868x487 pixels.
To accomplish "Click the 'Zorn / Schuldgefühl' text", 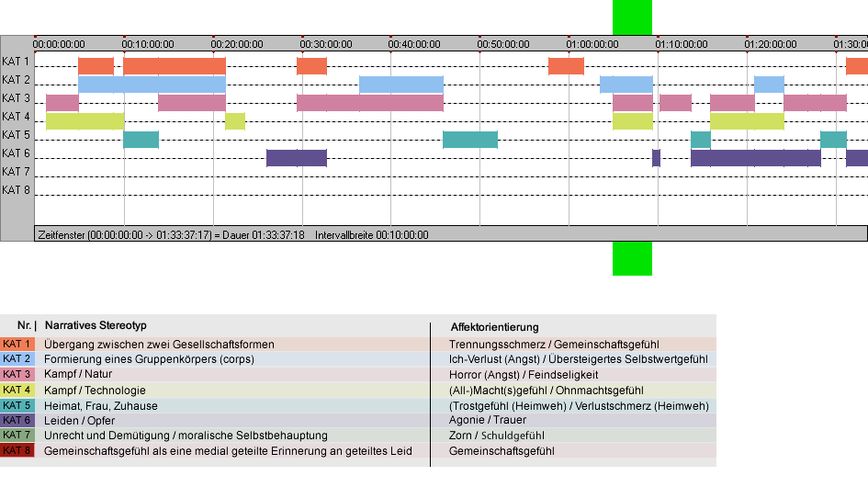I will [497, 436].
